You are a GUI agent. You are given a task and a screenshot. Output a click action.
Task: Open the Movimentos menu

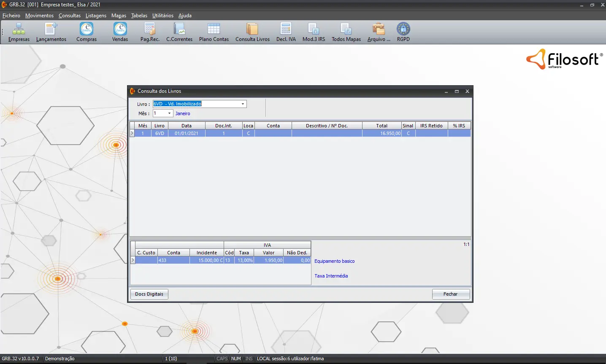tap(39, 16)
